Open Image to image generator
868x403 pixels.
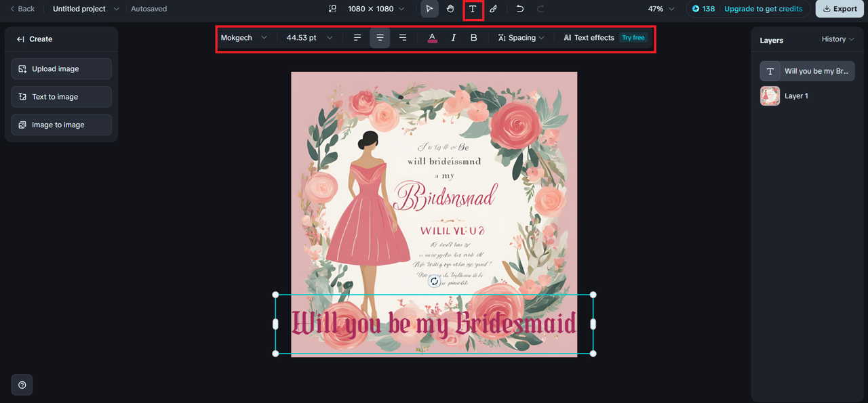click(x=61, y=125)
